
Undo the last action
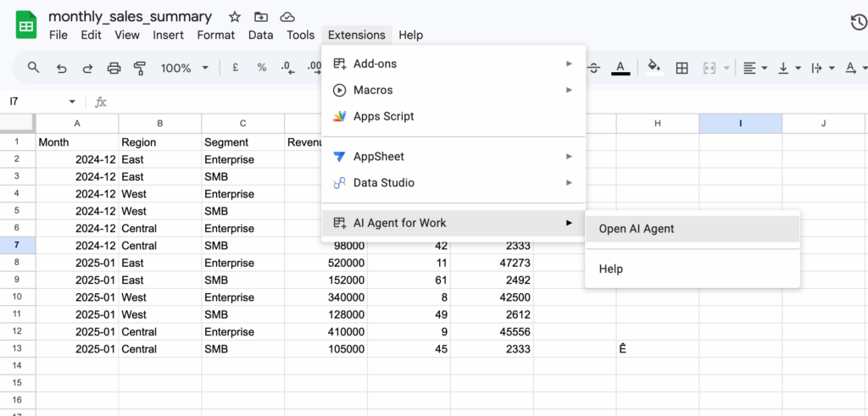click(61, 68)
